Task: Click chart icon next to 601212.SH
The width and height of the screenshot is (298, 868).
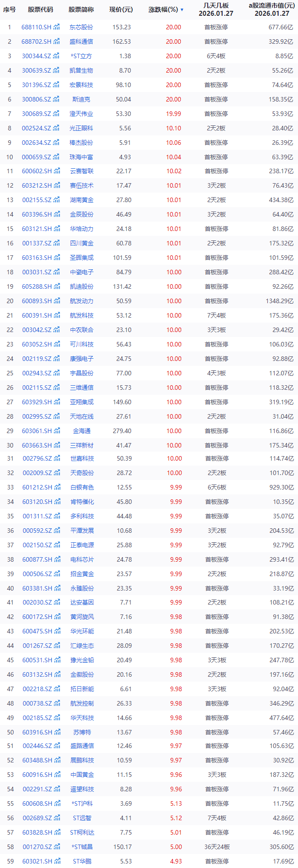Action: click(x=56, y=487)
